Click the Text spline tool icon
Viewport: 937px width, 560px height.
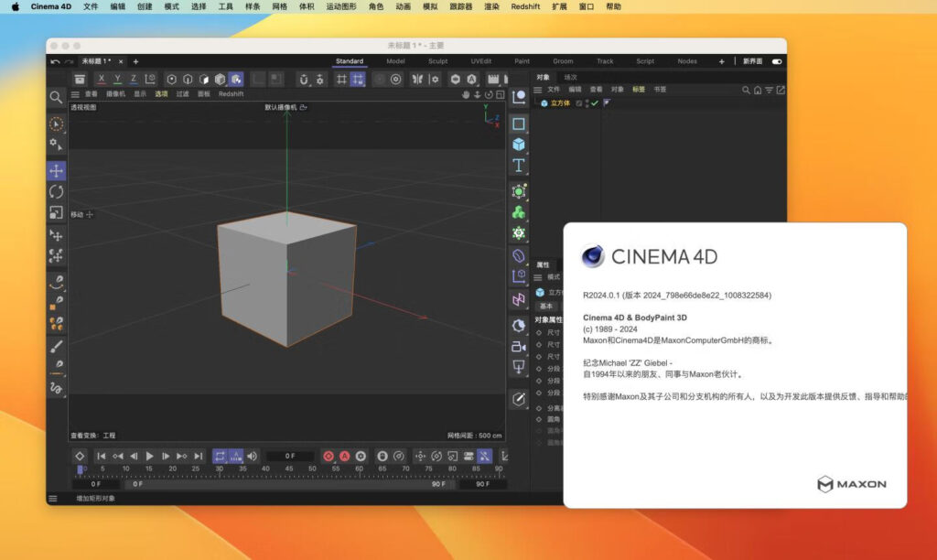tap(519, 166)
